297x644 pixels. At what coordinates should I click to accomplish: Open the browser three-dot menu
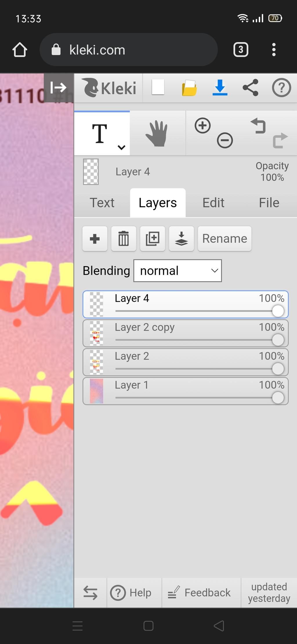click(274, 50)
